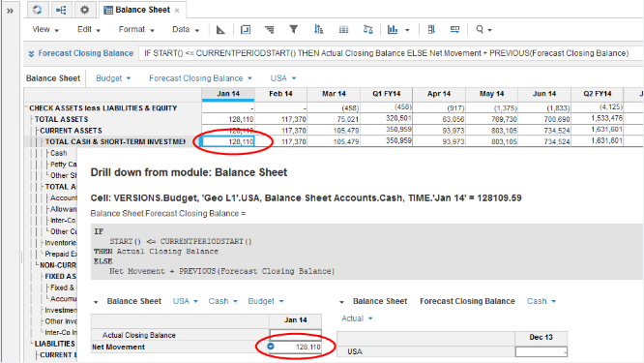
Task: Expand the collapsed sidebar with double chevron
Action: pyautogui.click(x=11, y=11)
